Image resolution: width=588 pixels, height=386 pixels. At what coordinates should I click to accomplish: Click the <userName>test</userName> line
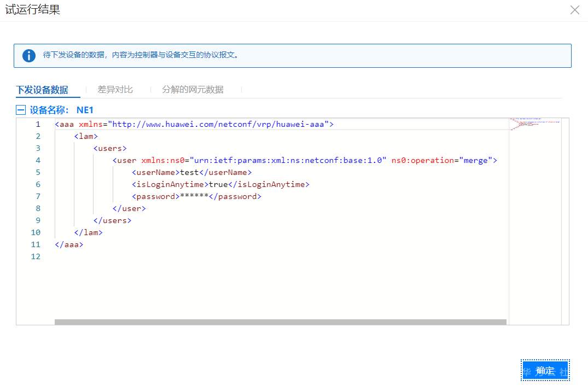click(191, 172)
